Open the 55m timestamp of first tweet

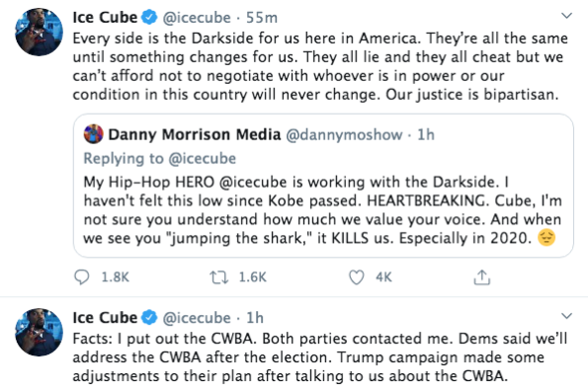click(x=262, y=18)
